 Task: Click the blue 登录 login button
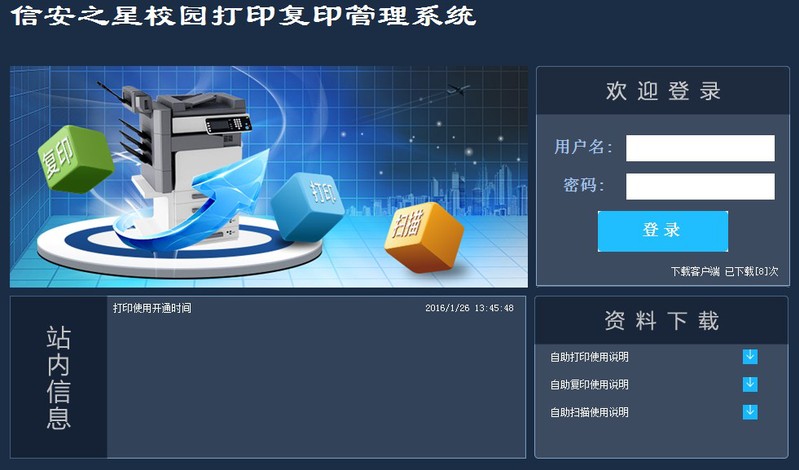coord(662,231)
